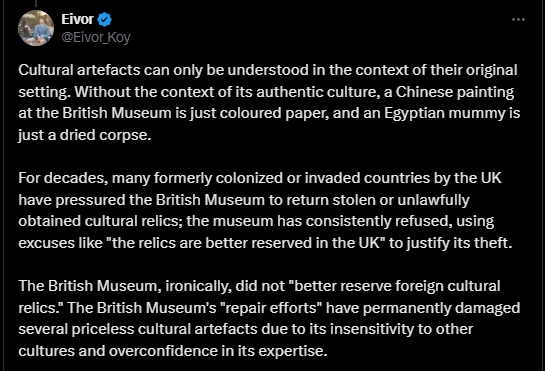
Task: Click the blue verified badge next to Eivor
Action: 104,19
